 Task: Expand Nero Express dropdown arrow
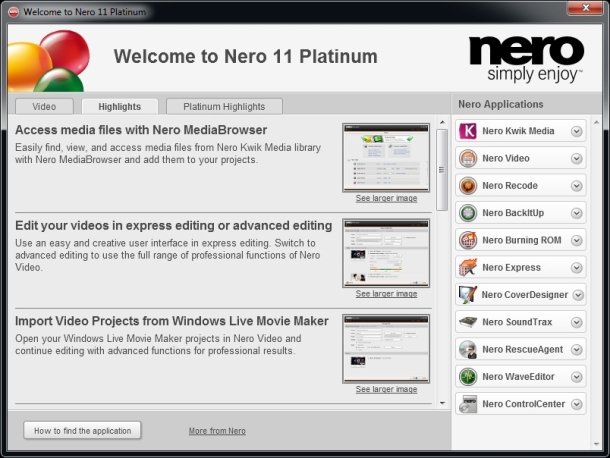[577, 268]
